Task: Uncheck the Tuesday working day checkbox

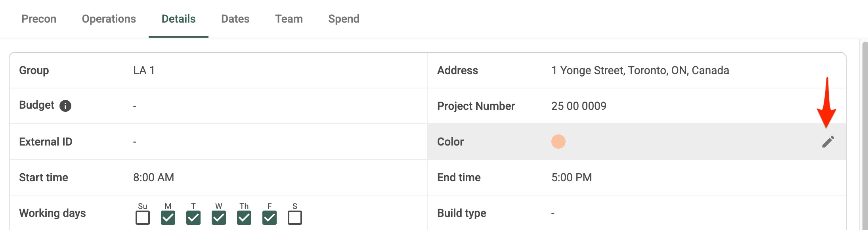Action: tap(193, 218)
